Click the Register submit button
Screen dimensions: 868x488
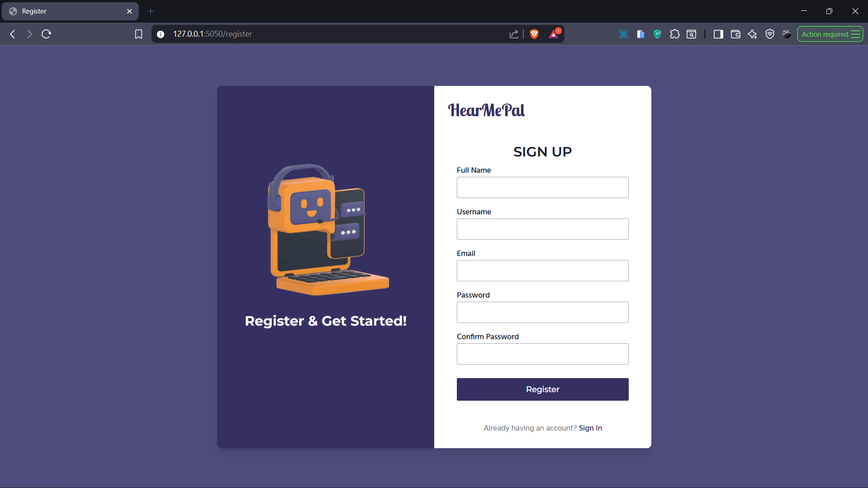coord(542,389)
